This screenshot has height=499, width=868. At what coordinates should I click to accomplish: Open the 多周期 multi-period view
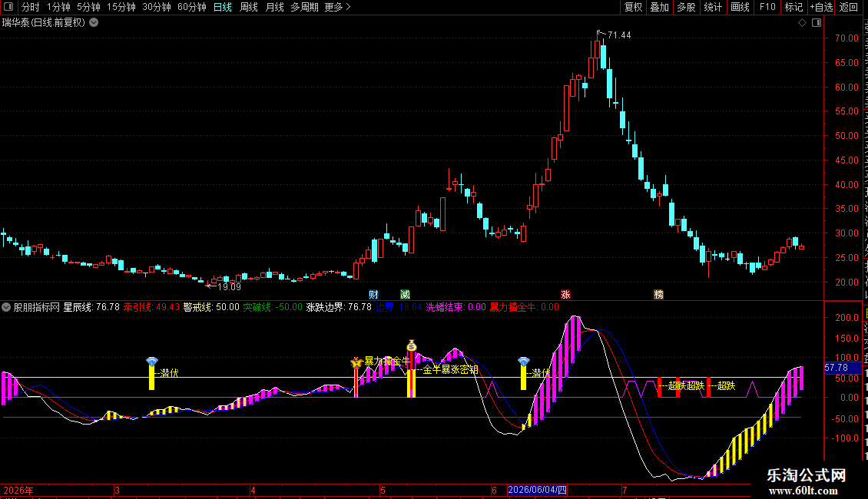pos(304,7)
